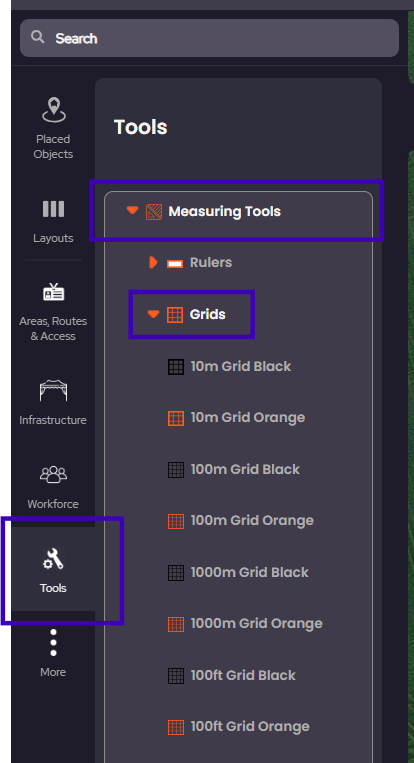Click the 100ft Grid Orange icon
This screenshot has width=414, height=763.
point(176,727)
